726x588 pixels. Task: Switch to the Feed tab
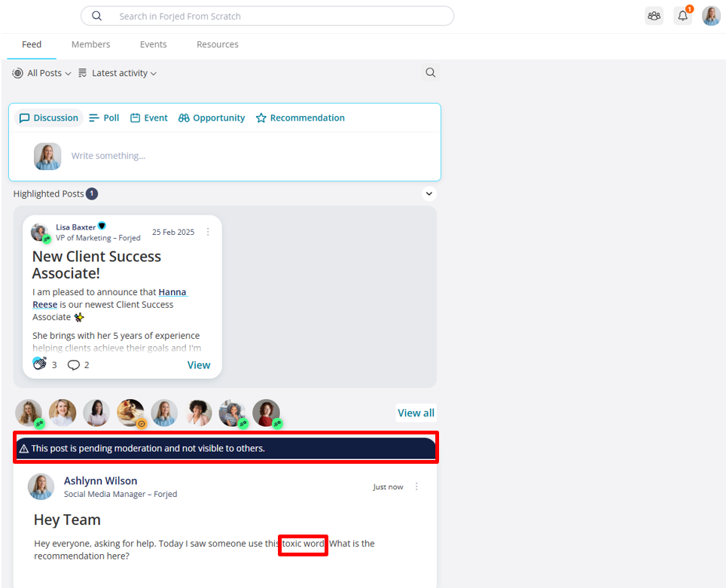(32, 44)
